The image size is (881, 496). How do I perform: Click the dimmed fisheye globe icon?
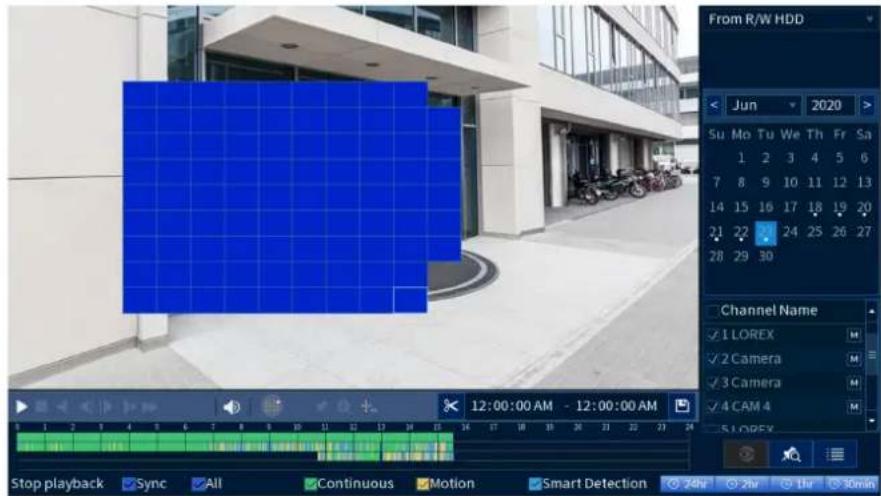point(272,406)
